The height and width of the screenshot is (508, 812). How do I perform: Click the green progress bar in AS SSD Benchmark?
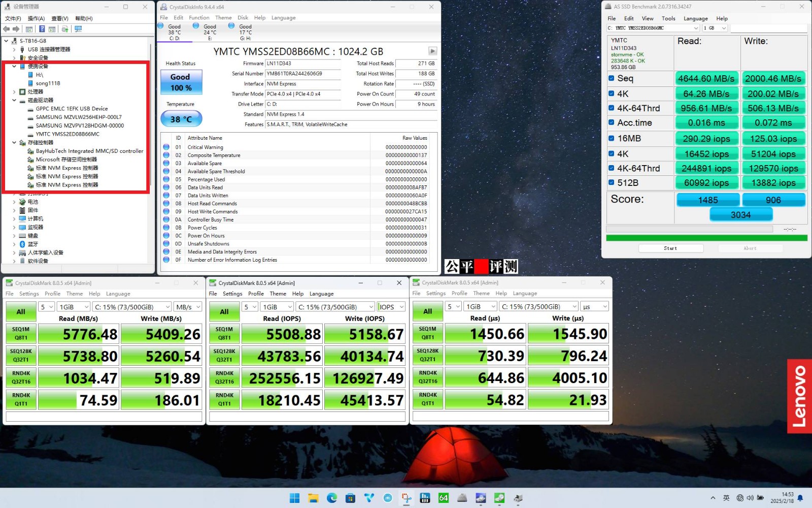click(x=706, y=238)
